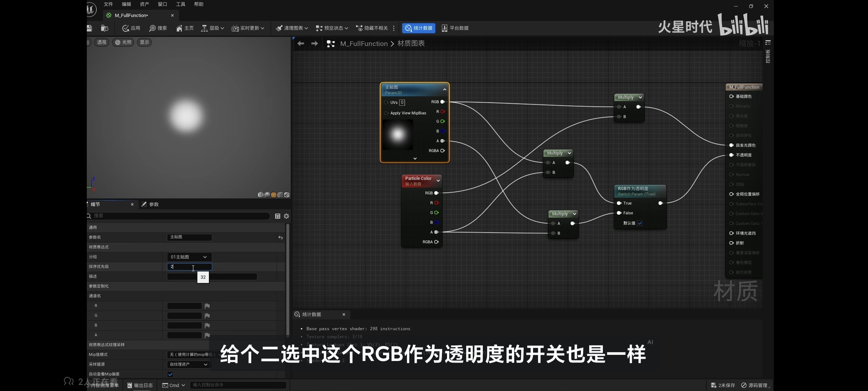Toggle auto view Mip bias checkbox
The height and width of the screenshot is (391, 868).
point(170,374)
